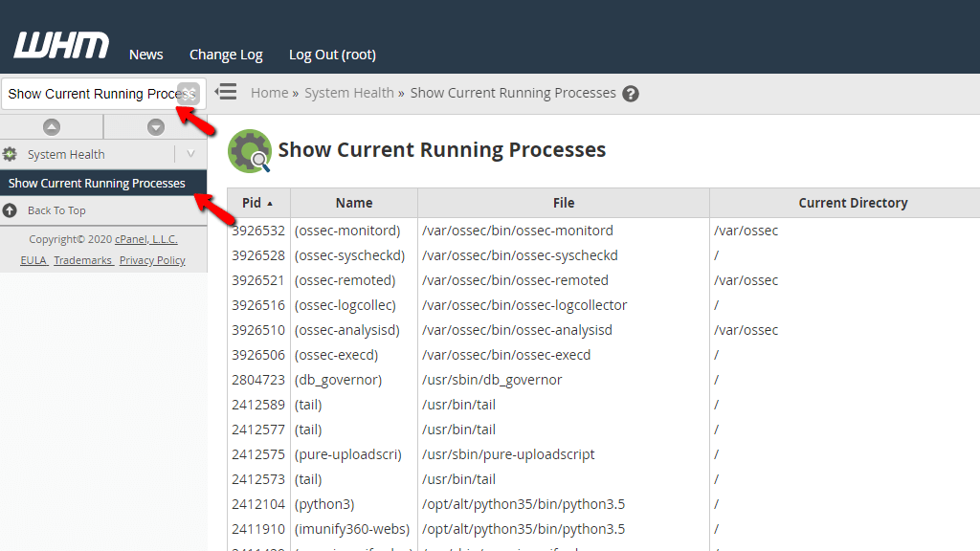The width and height of the screenshot is (980, 551).
Task: Open the Change Log page
Action: [226, 55]
